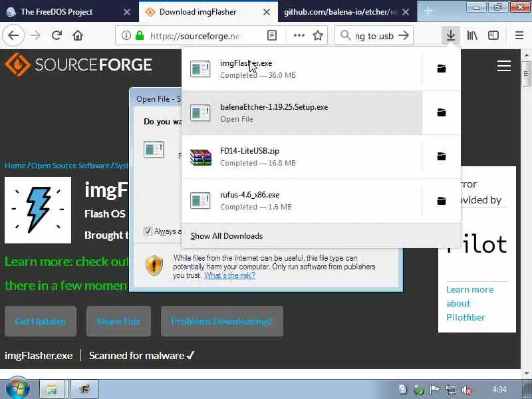
Task: Follow the Home breadcrumb link
Action: [x=15, y=166]
